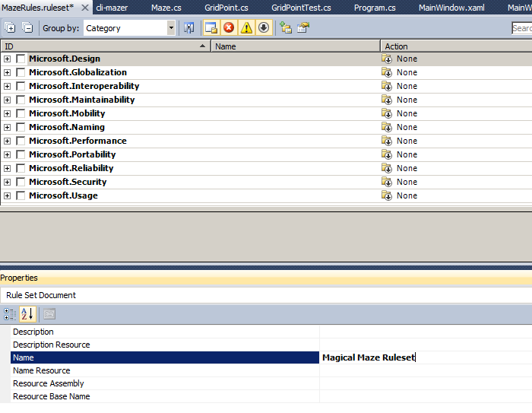Click the rules Search box

pyautogui.click(x=522, y=28)
